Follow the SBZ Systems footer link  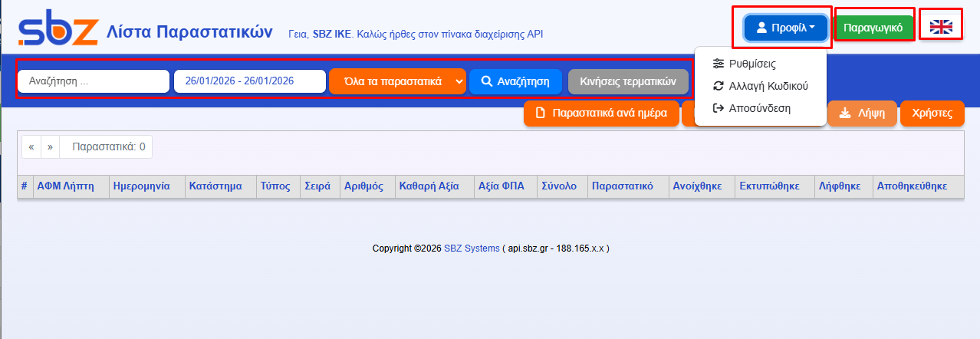click(x=472, y=248)
